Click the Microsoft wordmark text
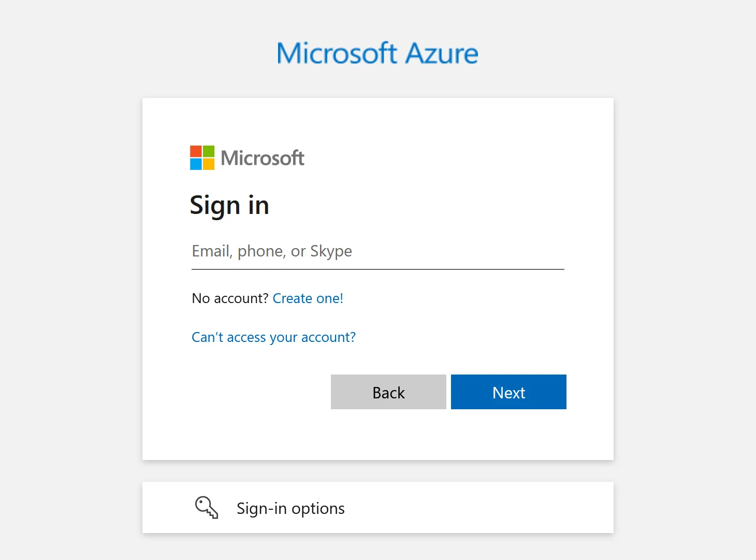Screen dimensions: 756x560 262,157
